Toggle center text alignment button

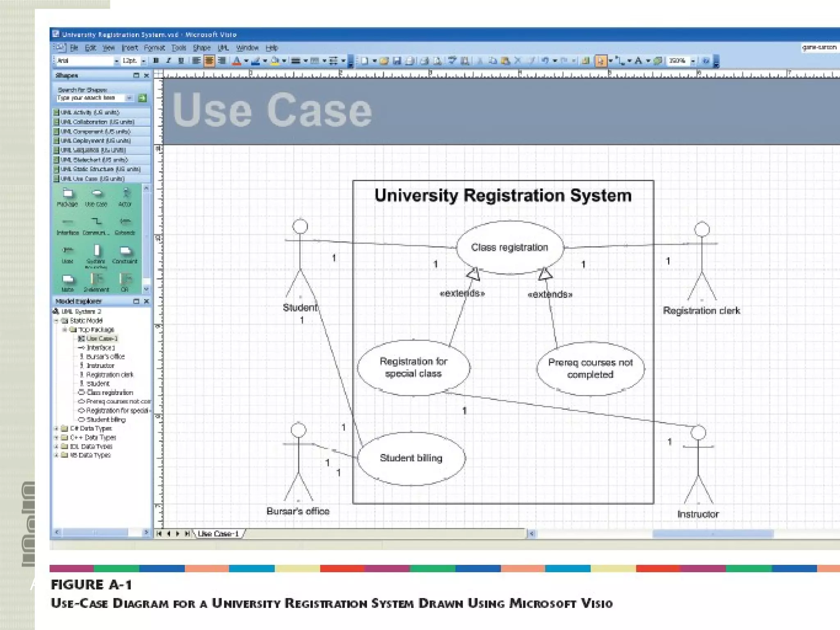(209, 61)
